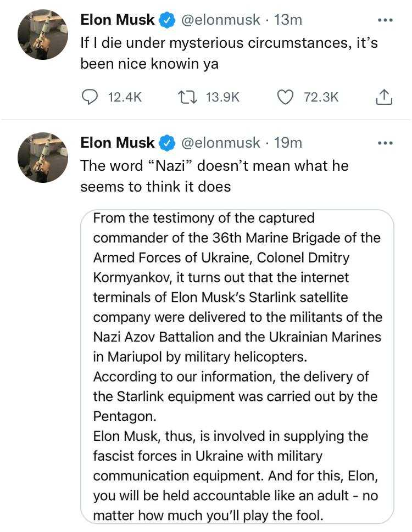Open the three-dot menu on the 13m tweet

tap(386, 20)
